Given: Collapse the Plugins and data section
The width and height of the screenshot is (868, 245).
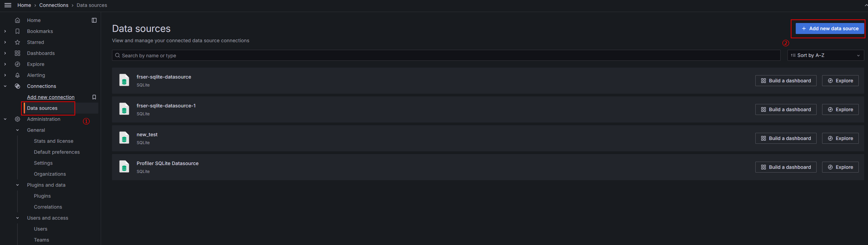Looking at the screenshot, I should click(17, 185).
